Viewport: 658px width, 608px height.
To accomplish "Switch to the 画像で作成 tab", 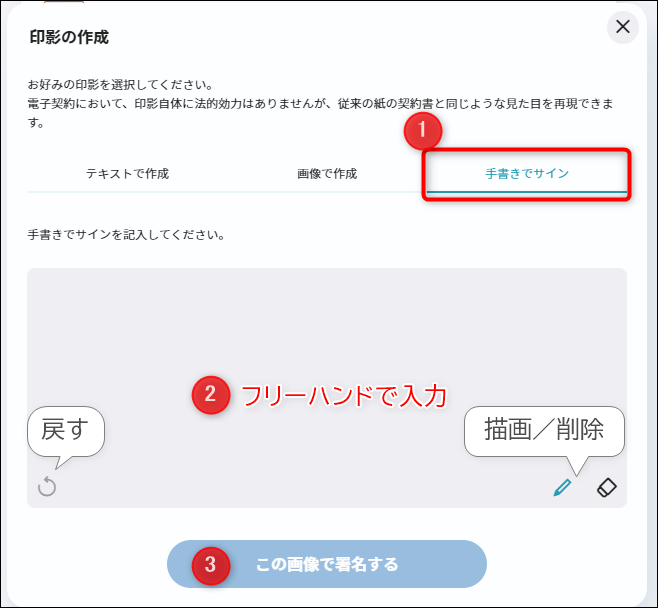I will (x=327, y=173).
